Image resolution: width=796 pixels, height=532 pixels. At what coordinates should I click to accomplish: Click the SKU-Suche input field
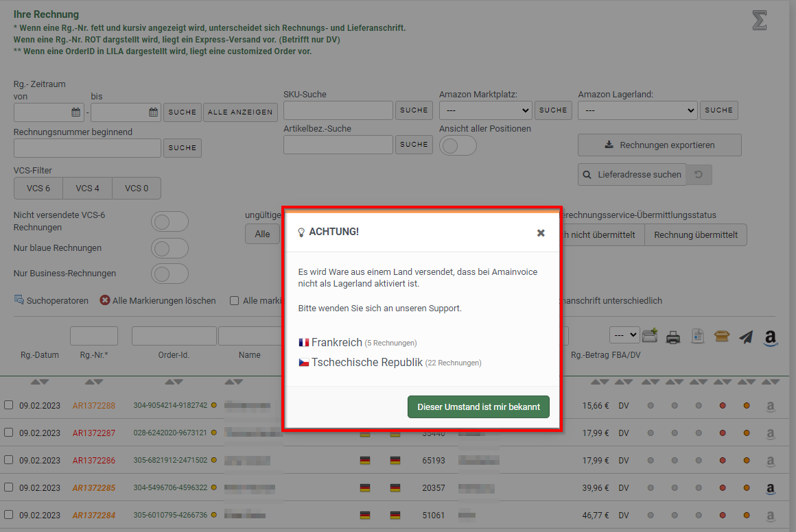[338, 110]
